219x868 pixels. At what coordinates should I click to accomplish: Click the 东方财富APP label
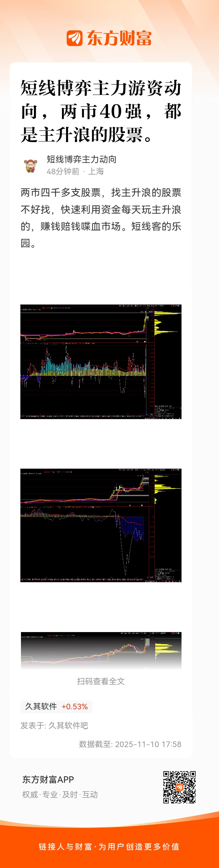48,780
